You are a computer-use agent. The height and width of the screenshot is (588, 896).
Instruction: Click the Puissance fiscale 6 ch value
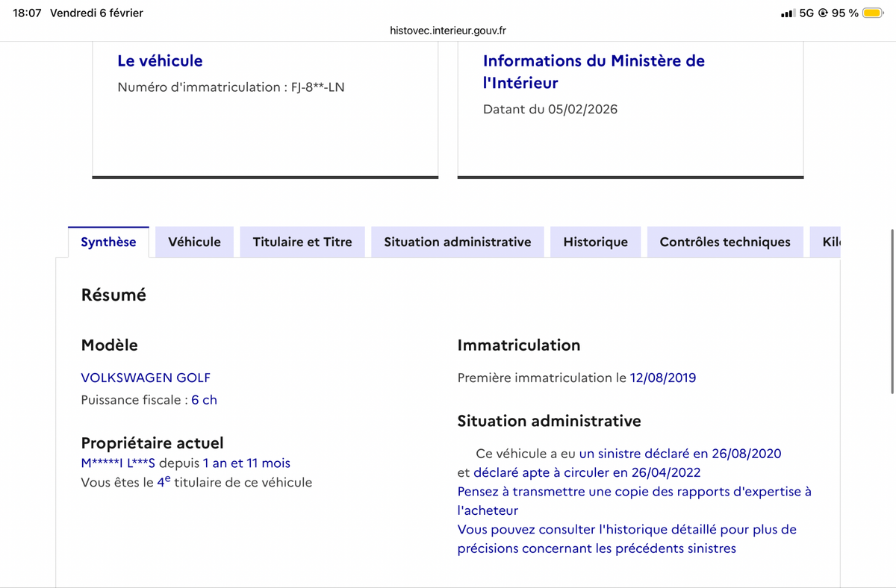204,400
